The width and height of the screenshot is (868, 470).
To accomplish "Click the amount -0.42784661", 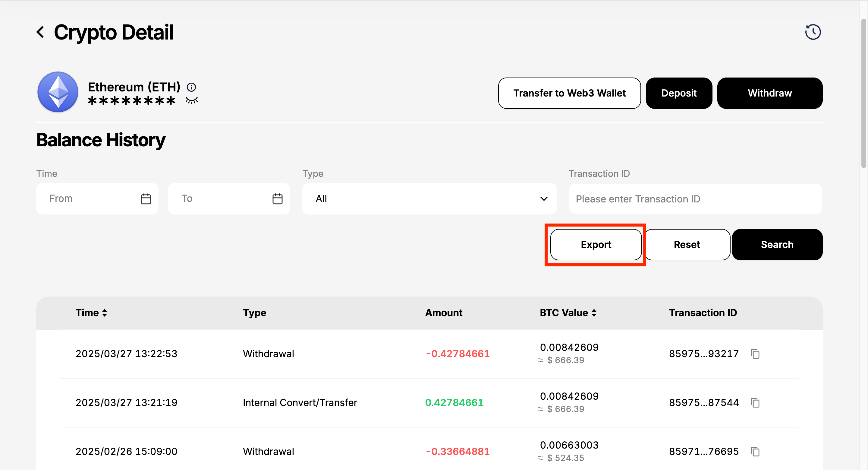I will tap(457, 354).
